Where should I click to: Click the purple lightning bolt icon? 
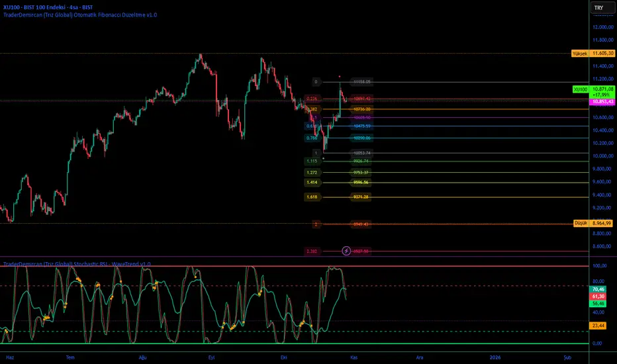tap(346, 251)
